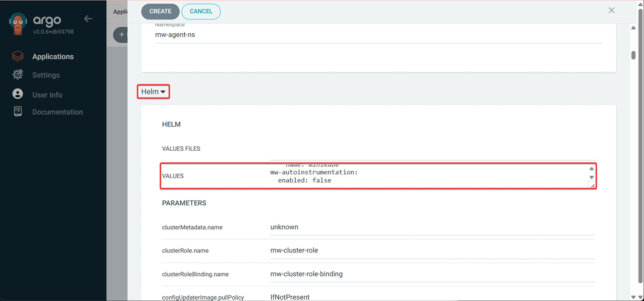Select Applications in the navigation menu

(53, 56)
